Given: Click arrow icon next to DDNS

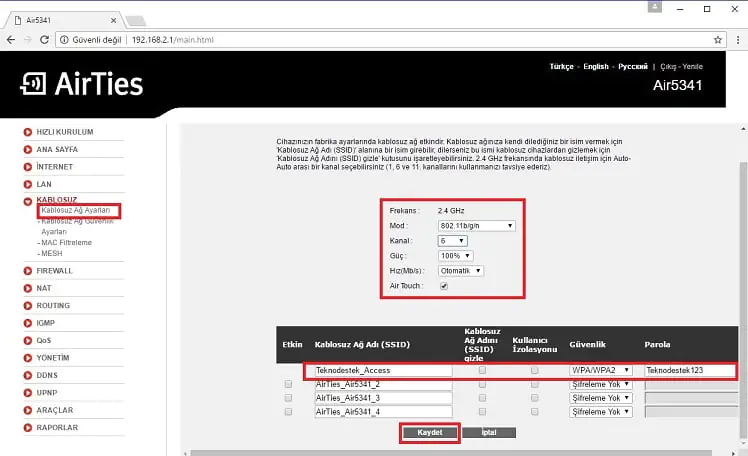Looking at the screenshot, I should coord(28,375).
